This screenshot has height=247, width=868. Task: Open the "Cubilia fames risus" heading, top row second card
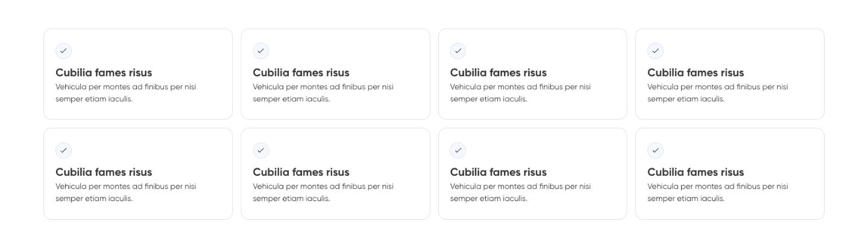[x=301, y=72]
